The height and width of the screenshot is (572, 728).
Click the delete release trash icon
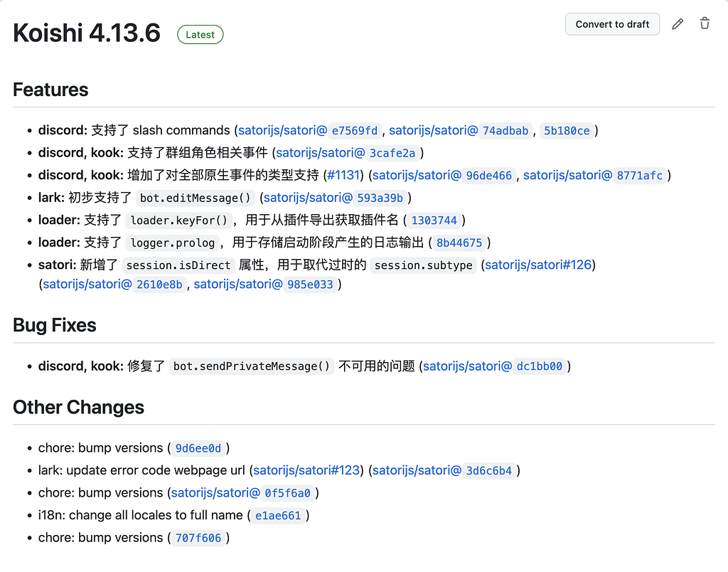click(705, 23)
